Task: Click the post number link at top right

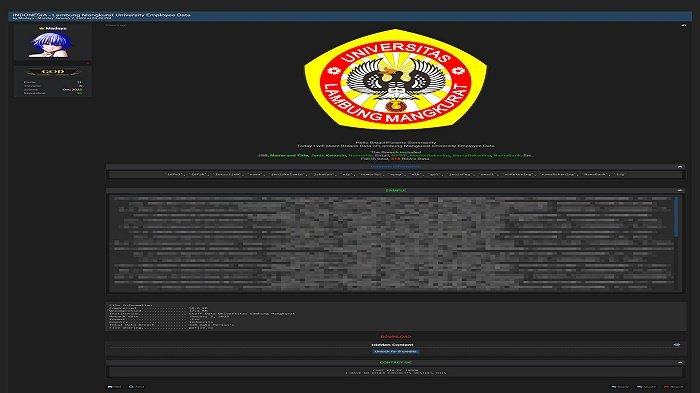Action: 683,25
